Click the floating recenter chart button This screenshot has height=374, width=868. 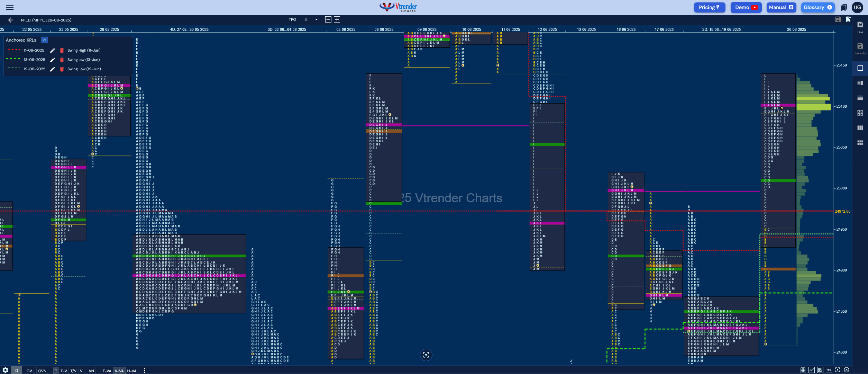click(426, 355)
